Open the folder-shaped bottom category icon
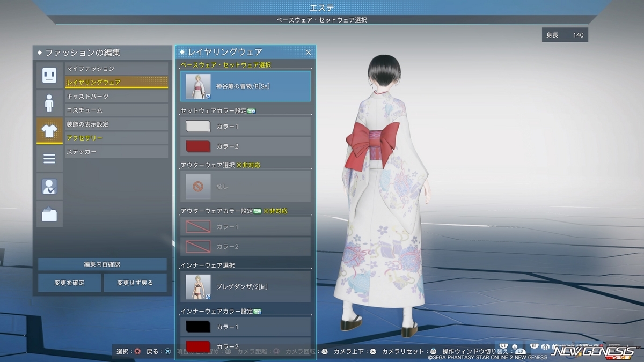 pos(49,215)
